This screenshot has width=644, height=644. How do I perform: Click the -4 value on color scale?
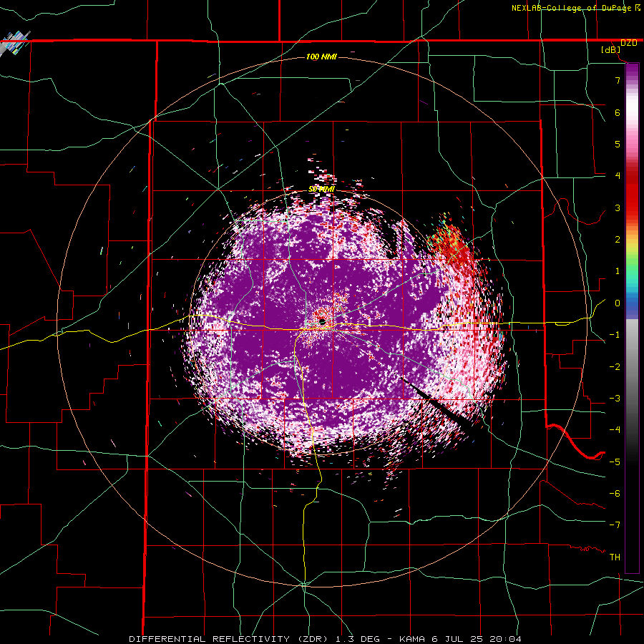pos(615,429)
